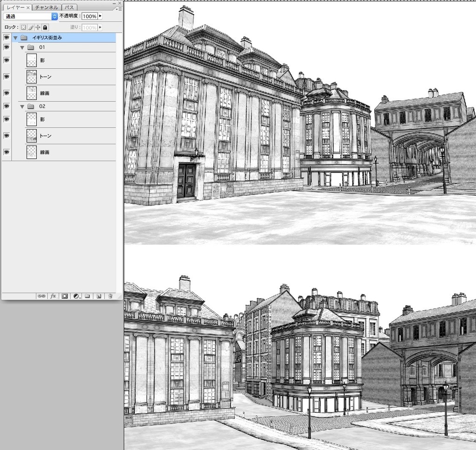Screen dimensions: 476x450
Task: Create a new layer
Action: 99,296
